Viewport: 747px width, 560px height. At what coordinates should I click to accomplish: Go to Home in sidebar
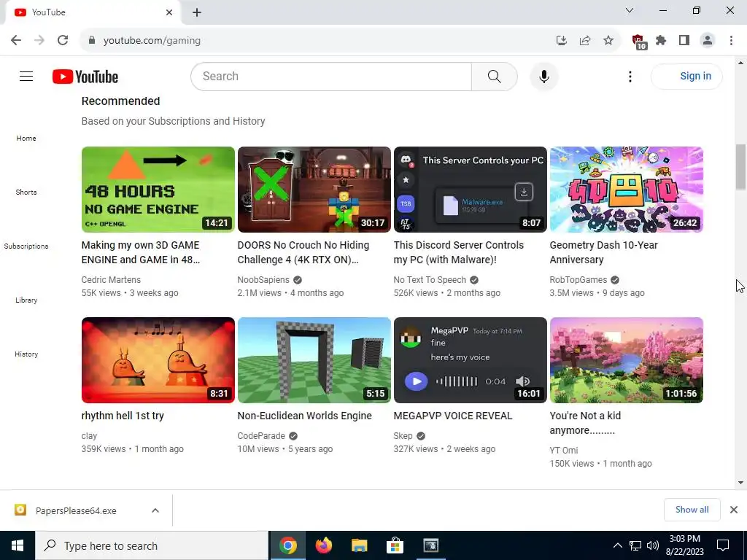pos(26,138)
